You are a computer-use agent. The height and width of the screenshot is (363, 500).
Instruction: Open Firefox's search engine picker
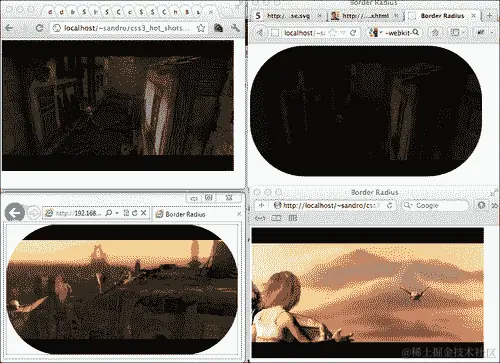coord(375,33)
